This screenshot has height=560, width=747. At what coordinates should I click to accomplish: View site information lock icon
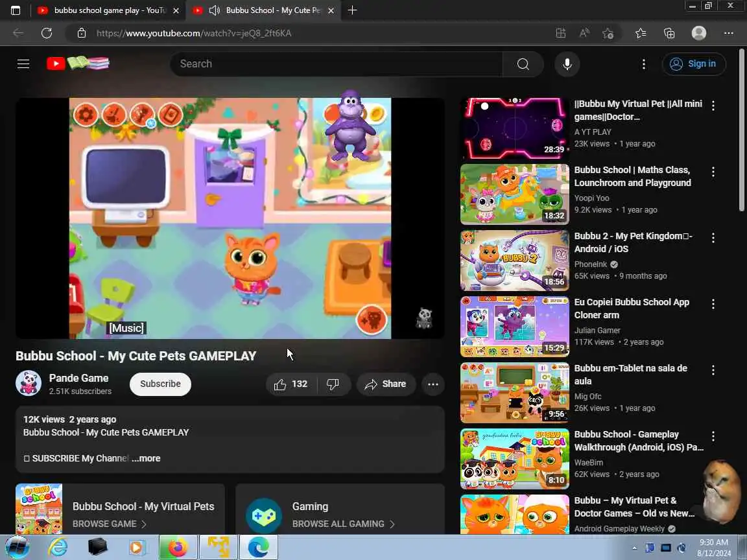click(x=82, y=33)
